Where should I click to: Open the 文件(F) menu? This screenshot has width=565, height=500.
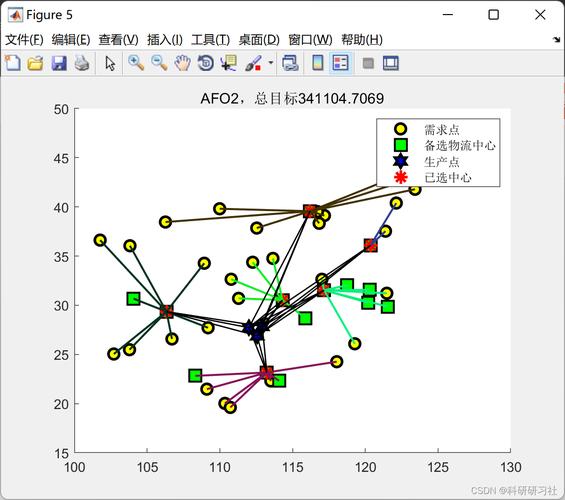click(24, 39)
